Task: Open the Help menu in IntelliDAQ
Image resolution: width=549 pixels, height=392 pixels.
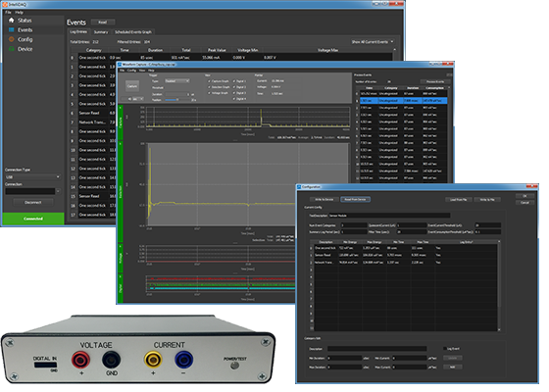Action: (x=19, y=12)
